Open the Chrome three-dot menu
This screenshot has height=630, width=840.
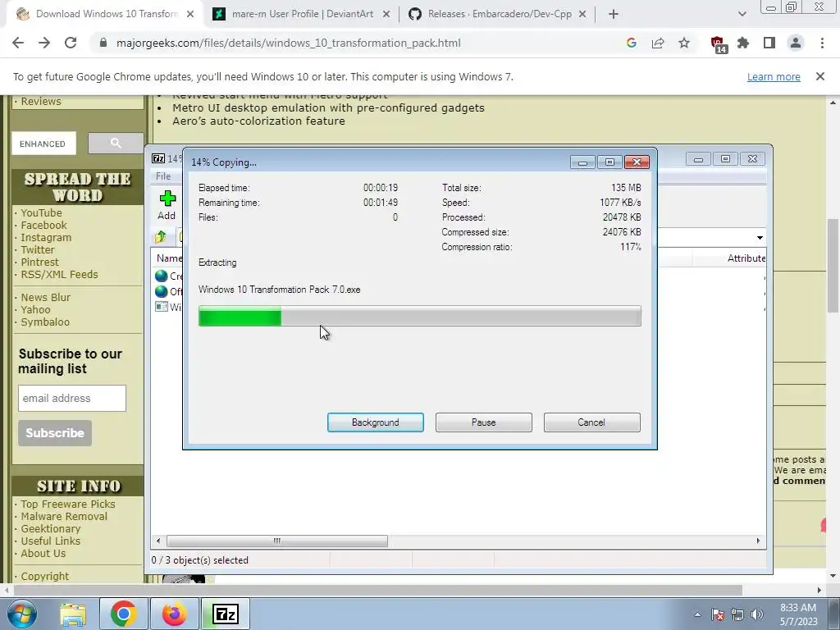pyautogui.click(x=822, y=43)
